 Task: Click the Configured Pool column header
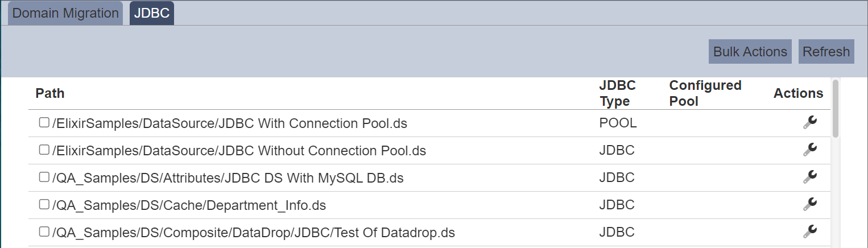705,93
